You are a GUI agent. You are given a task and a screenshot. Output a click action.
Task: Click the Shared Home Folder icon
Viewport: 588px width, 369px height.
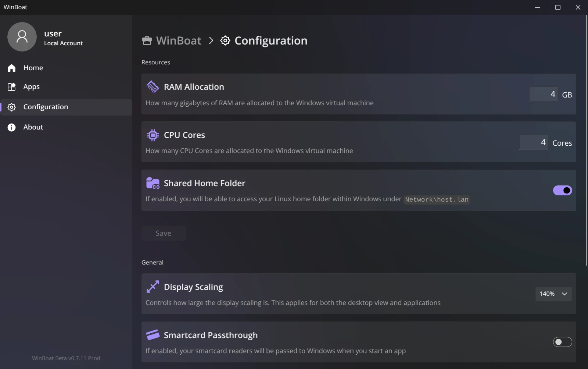point(153,183)
